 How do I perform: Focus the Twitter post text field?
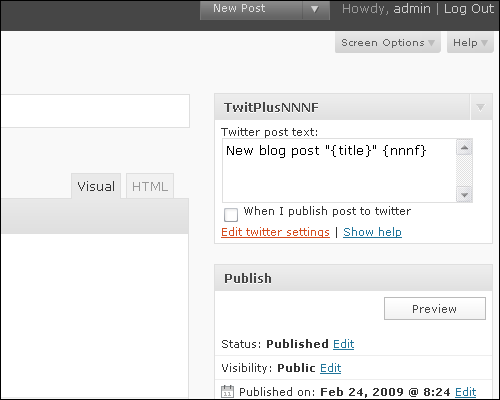339,171
